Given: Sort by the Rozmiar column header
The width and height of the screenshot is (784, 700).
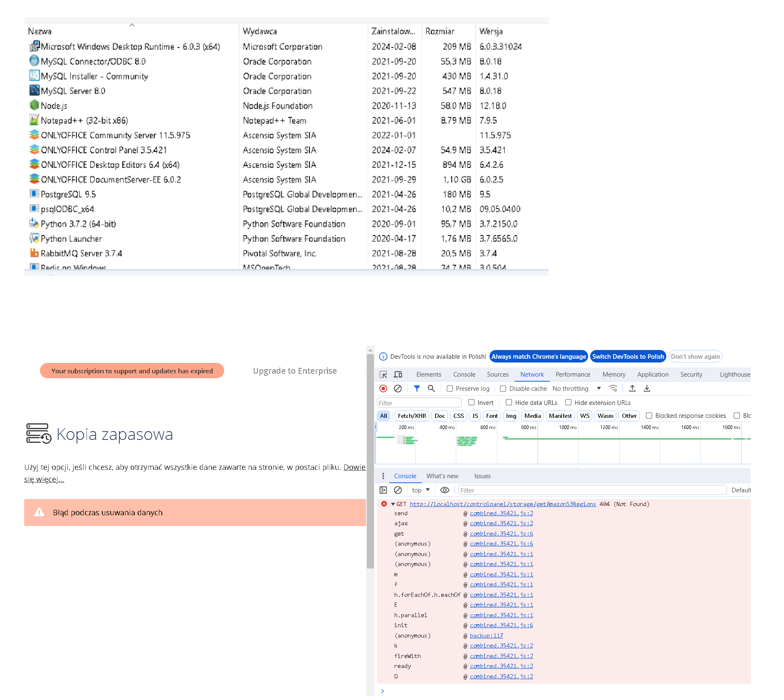Looking at the screenshot, I should 449,31.
